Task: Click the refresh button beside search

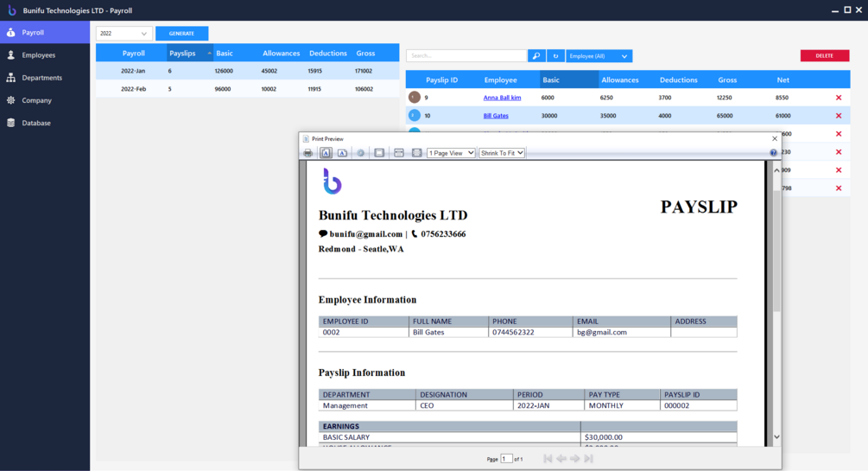Action: 556,56
